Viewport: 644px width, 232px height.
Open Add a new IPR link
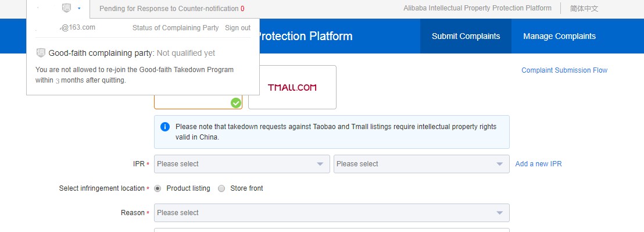pyautogui.click(x=538, y=164)
